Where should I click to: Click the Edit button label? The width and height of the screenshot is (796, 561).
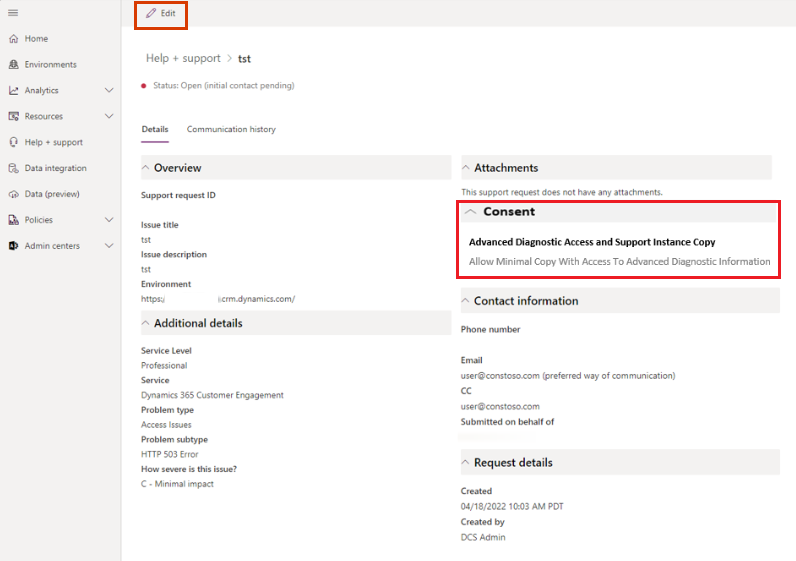click(x=168, y=13)
